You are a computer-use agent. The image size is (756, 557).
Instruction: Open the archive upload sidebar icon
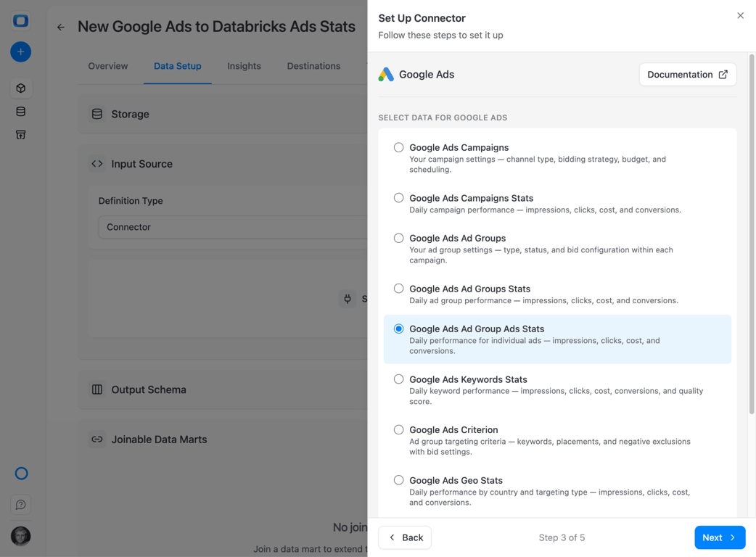(x=21, y=135)
